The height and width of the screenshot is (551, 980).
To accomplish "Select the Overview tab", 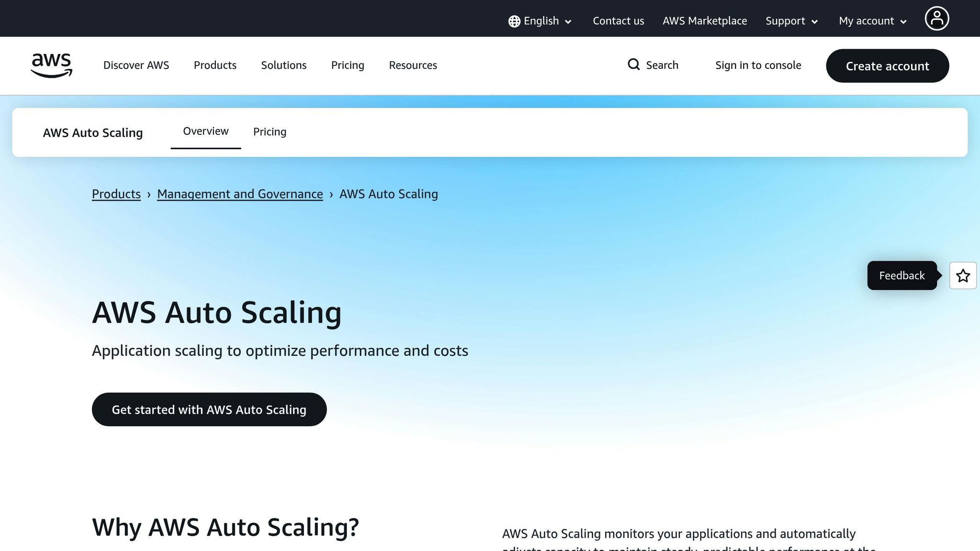I will pos(205,131).
